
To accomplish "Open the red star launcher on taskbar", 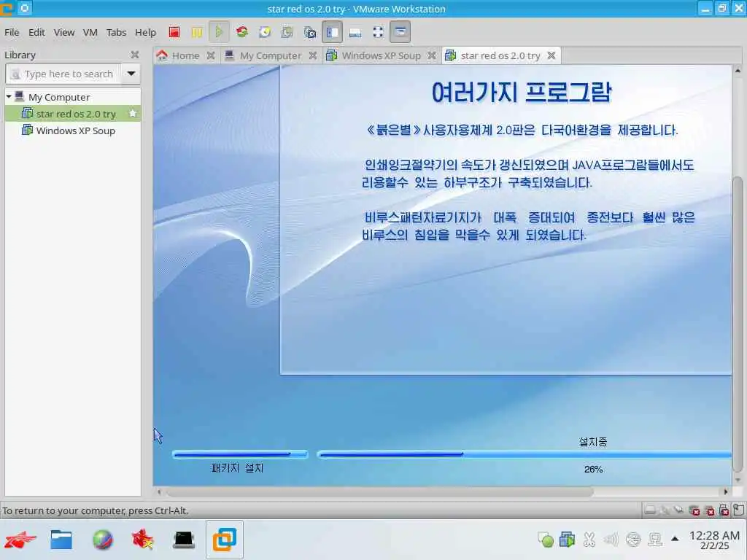I will [20, 540].
